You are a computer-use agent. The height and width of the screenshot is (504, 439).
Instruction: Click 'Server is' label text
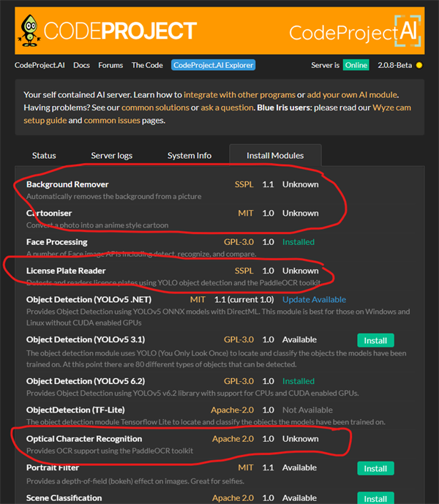click(325, 65)
